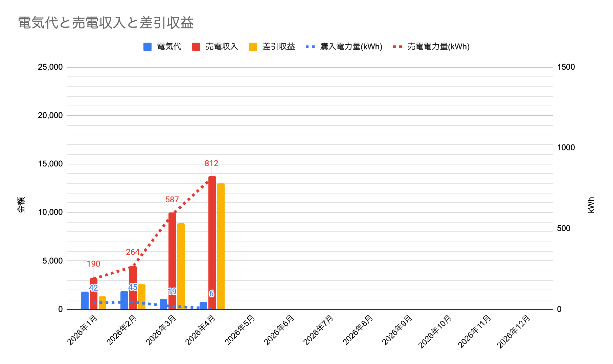Click the 2026年3月 axis label
Viewport: 613px width, 364px height.
point(162,330)
